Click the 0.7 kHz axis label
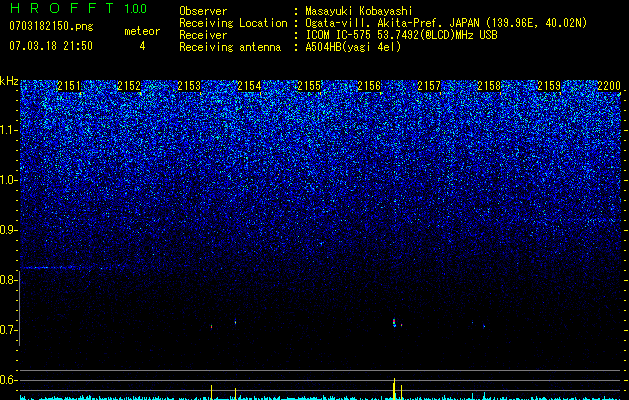Viewport: 629px width, 400px height. [7, 330]
